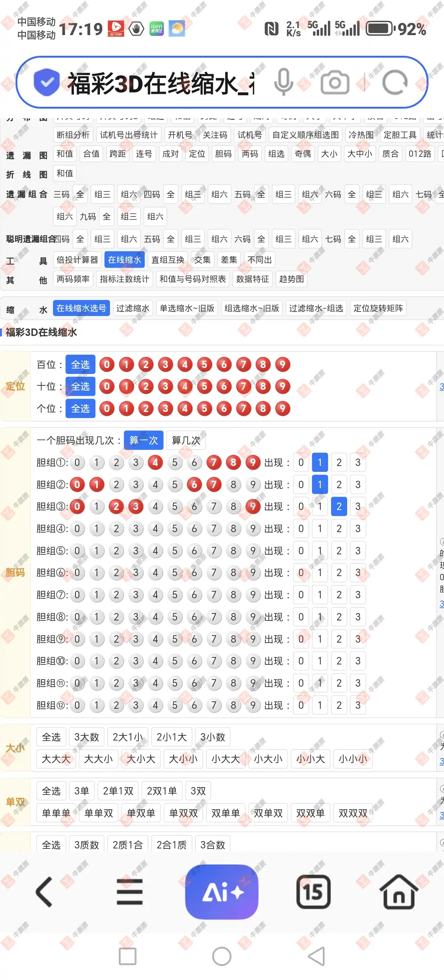Screen dimensions: 444x980
Task: Go to browser home page icon
Action: tap(398, 892)
